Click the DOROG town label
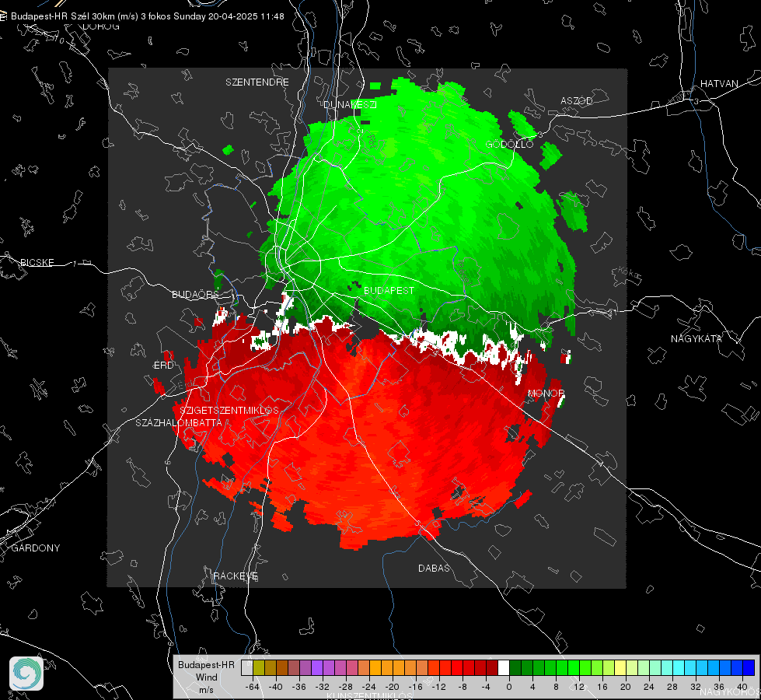761x700 pixels. click(101, 26)
